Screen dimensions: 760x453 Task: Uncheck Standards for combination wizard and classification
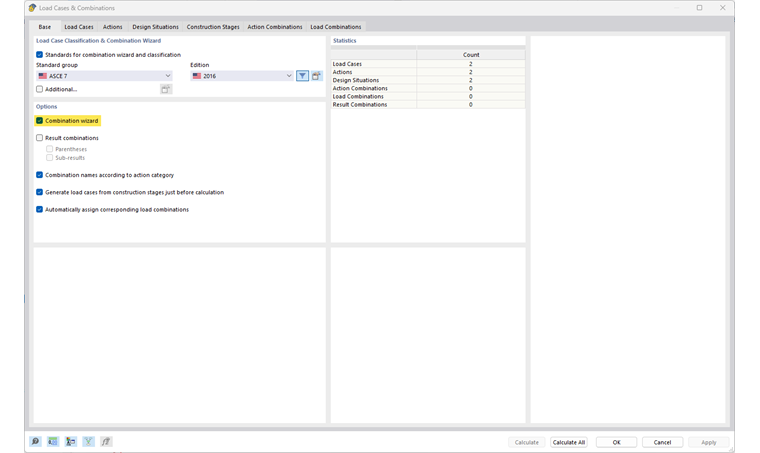click(x=40, y=55)
